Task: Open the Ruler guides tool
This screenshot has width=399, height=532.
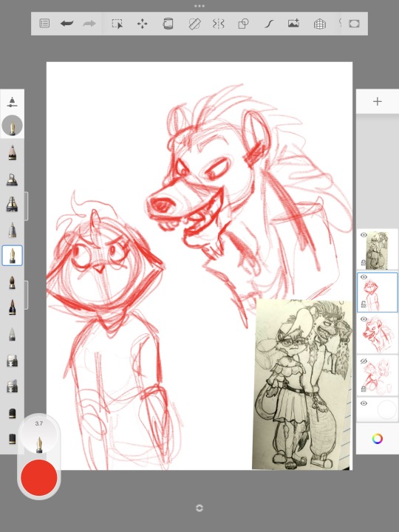Action: 194,24
